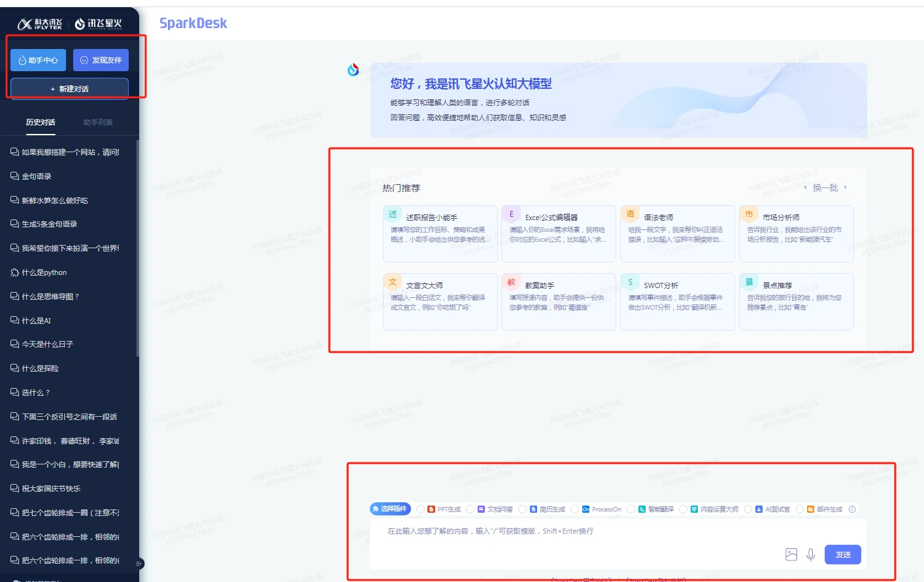Viewport: 924px width, 582px height.
Task: Click the 教 badge on 教案助手 card
Action: point(511,282)
